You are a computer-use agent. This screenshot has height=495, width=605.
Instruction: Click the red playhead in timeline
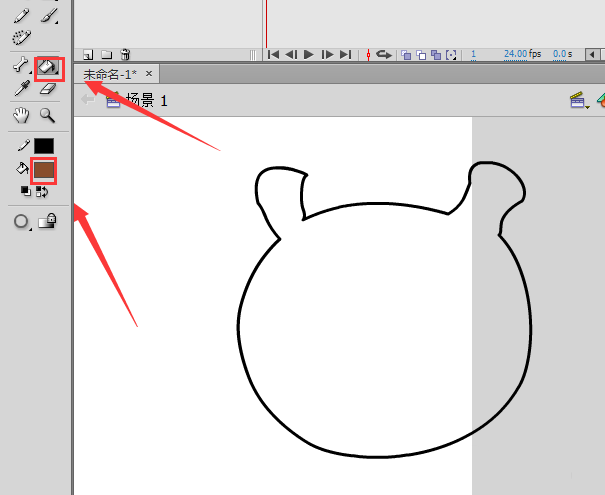(x=266, y=23)
